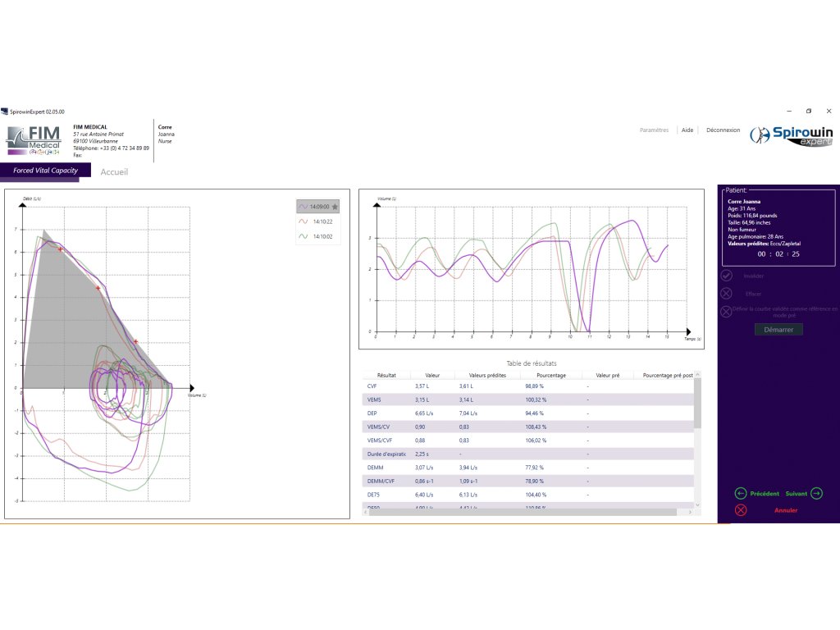840x630 pixels.
Task: Restore the SpirowinExpert window
Action: tap(808, 111)
